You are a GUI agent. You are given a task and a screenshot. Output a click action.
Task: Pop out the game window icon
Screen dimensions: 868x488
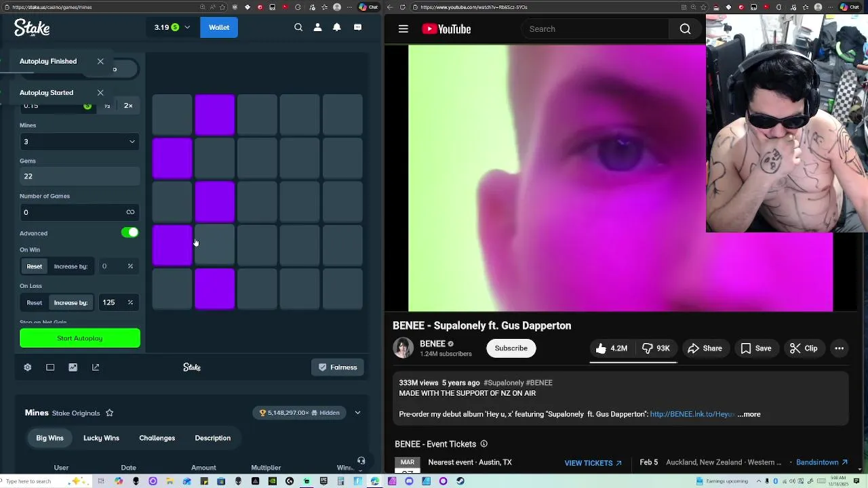96,367
